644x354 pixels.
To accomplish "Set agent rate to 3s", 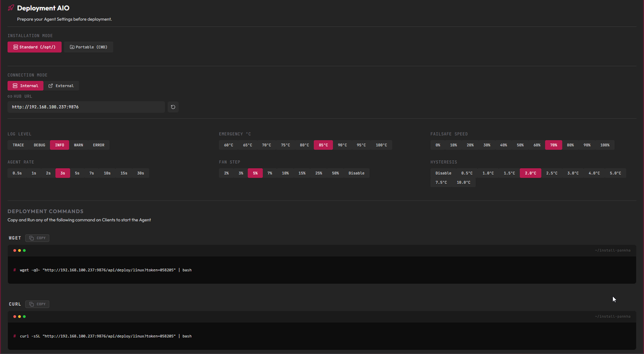I will (x=62, y=173).
